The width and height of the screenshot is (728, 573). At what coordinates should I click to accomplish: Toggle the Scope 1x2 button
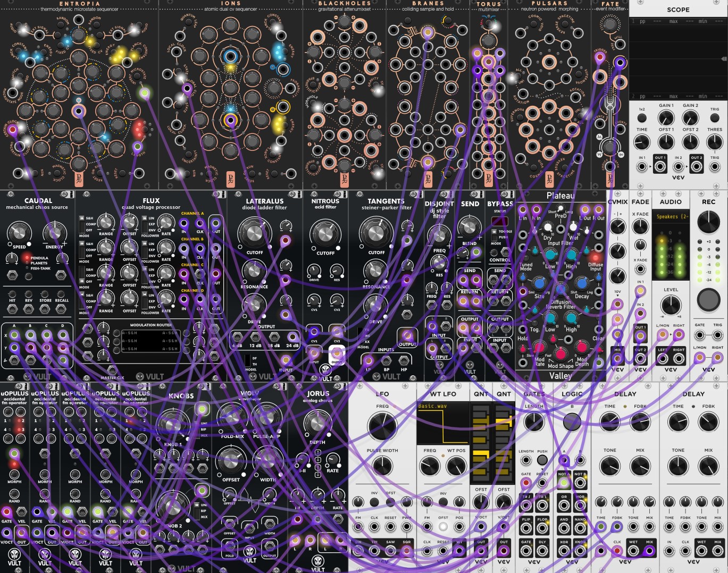coord(642,118)
